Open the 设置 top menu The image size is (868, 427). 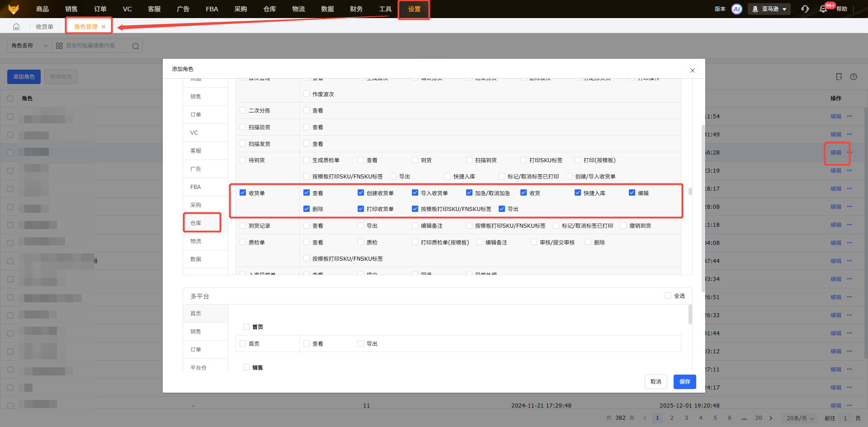[414, 9]
